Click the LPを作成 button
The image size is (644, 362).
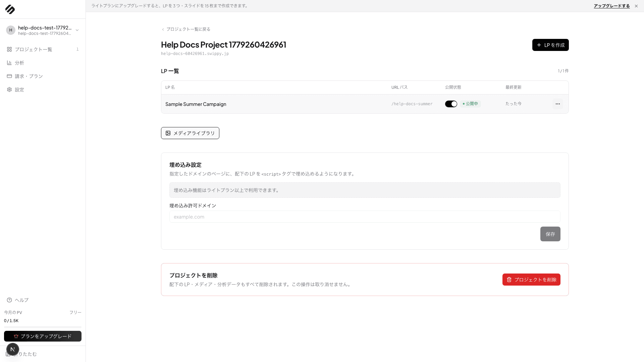(550, 45)
